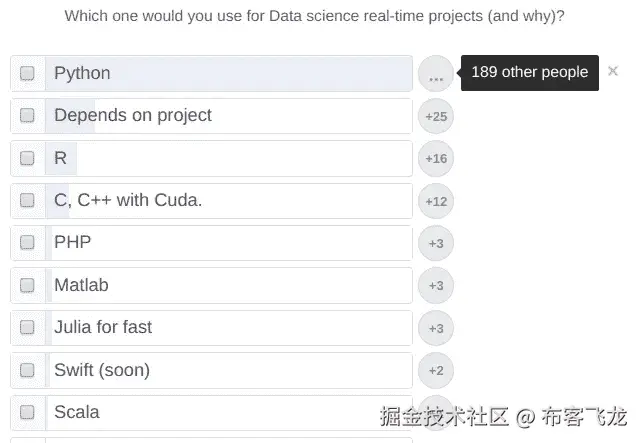The height and width of the screenshot is (443, 642).
Task: View the +3 voters for Matlab
Action: pos(436,285)
